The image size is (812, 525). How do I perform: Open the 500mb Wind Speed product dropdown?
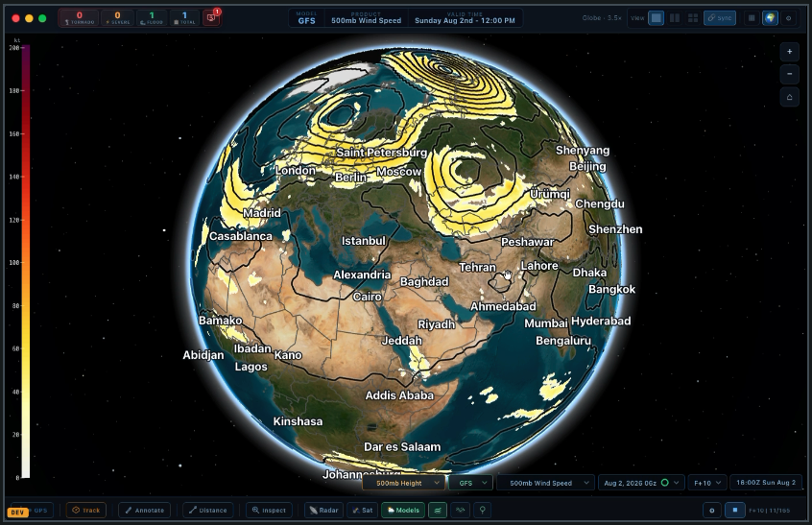coord(545,483)
